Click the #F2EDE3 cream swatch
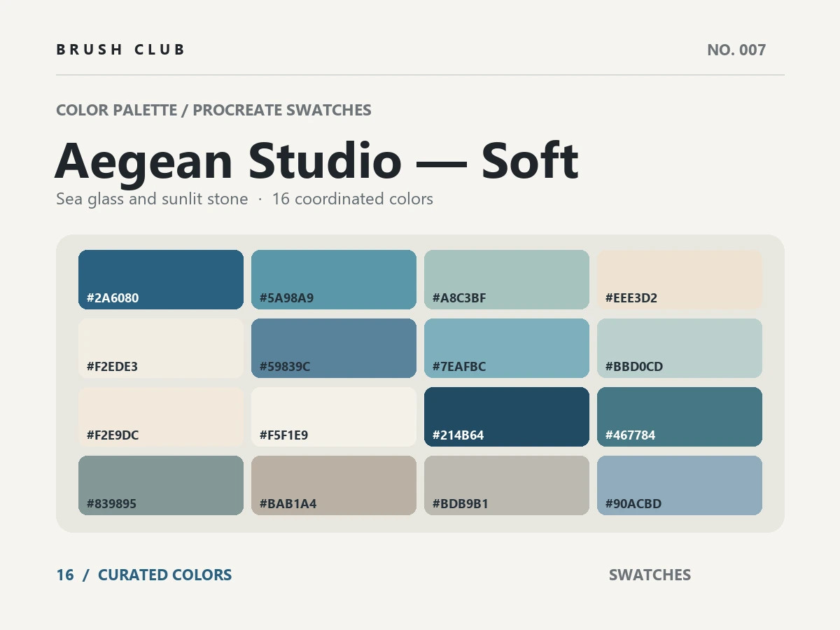Viewport: 840px width, 630px height. click(x=161, y=348)
